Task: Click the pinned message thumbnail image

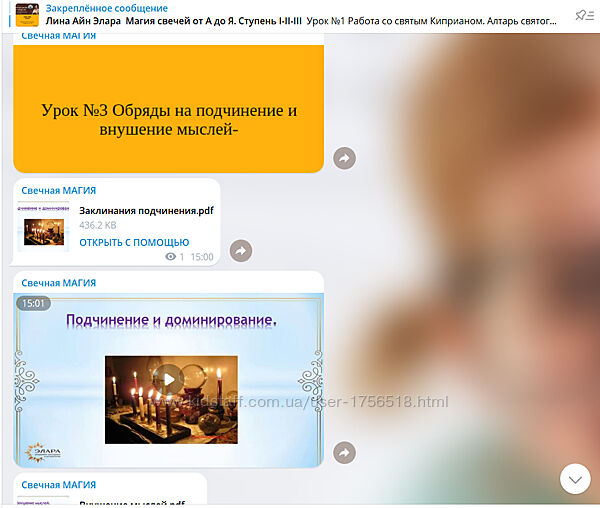Action: coord(27,14)
